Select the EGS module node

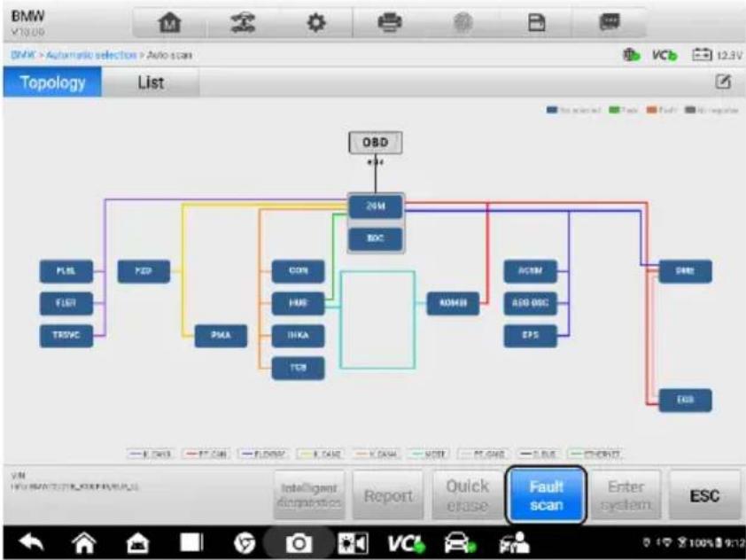[x=685, y=401]
